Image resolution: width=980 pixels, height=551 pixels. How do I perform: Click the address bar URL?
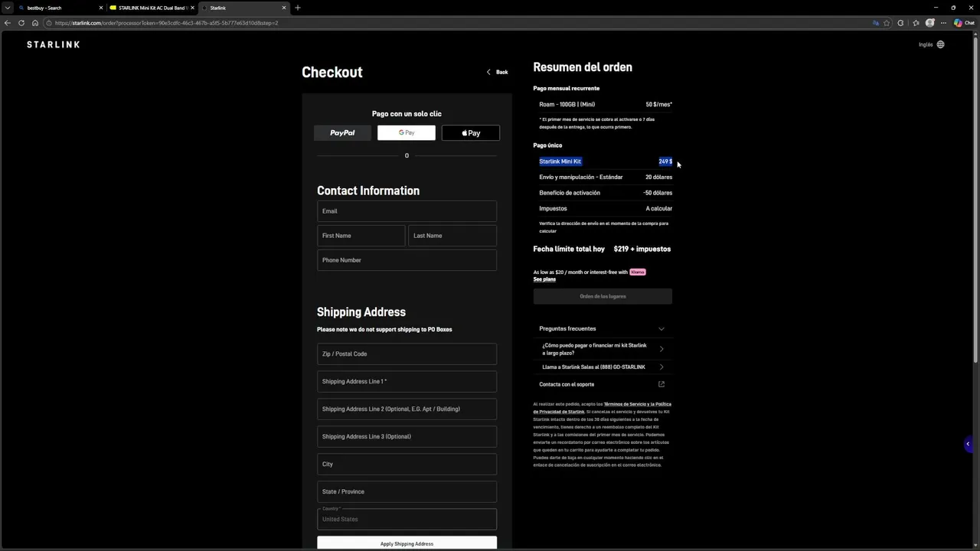coord(166,23)
